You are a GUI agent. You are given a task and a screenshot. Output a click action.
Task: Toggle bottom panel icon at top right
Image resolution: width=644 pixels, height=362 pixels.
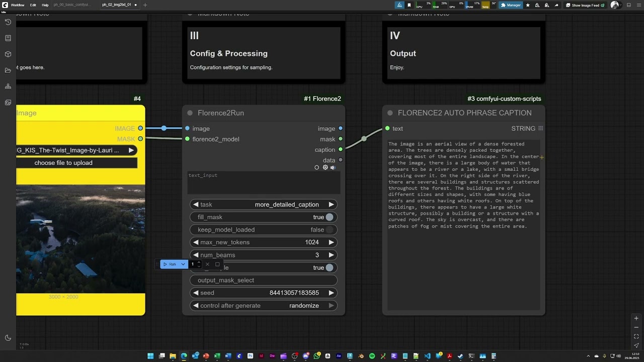pos(628,5)
